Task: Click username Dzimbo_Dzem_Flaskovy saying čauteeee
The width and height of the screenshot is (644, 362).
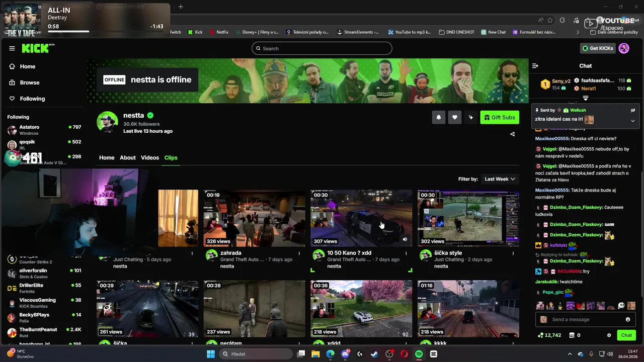Action: [576, 207]
